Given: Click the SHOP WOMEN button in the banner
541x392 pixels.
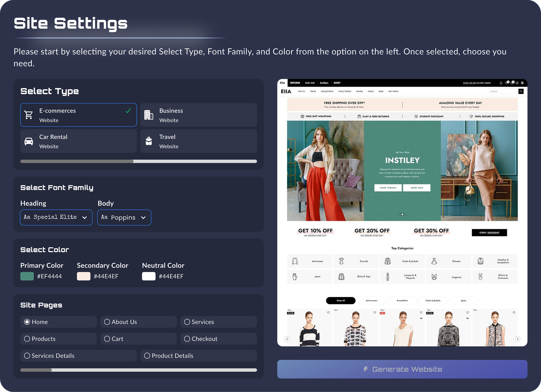Looking at the screenshot, I should coord(387,188).
